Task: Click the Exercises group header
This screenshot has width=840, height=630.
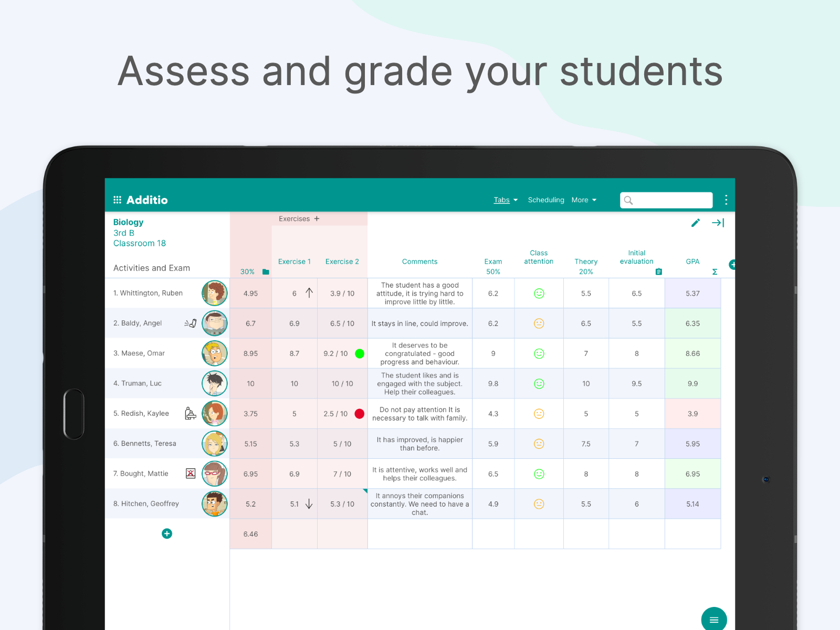Action: 294,219
